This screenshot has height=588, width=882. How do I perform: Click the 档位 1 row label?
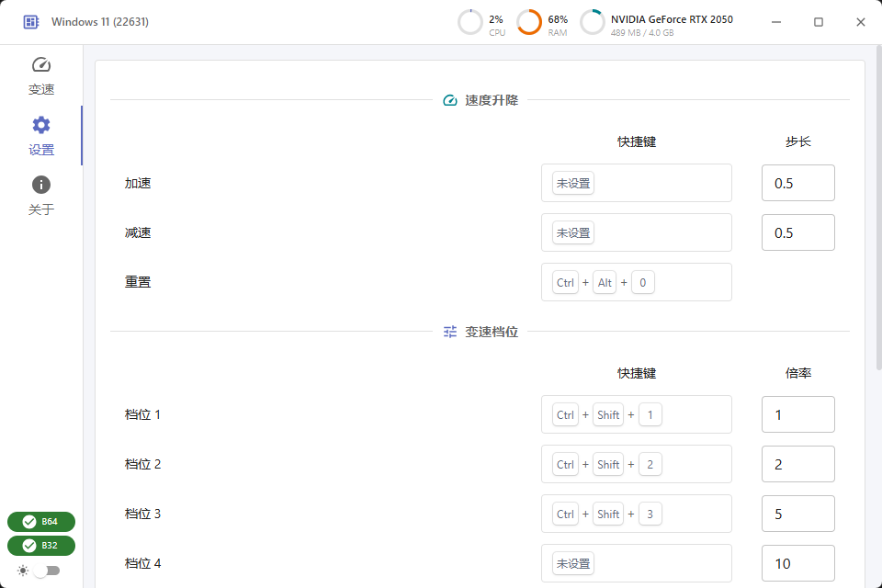coord(142,414)
